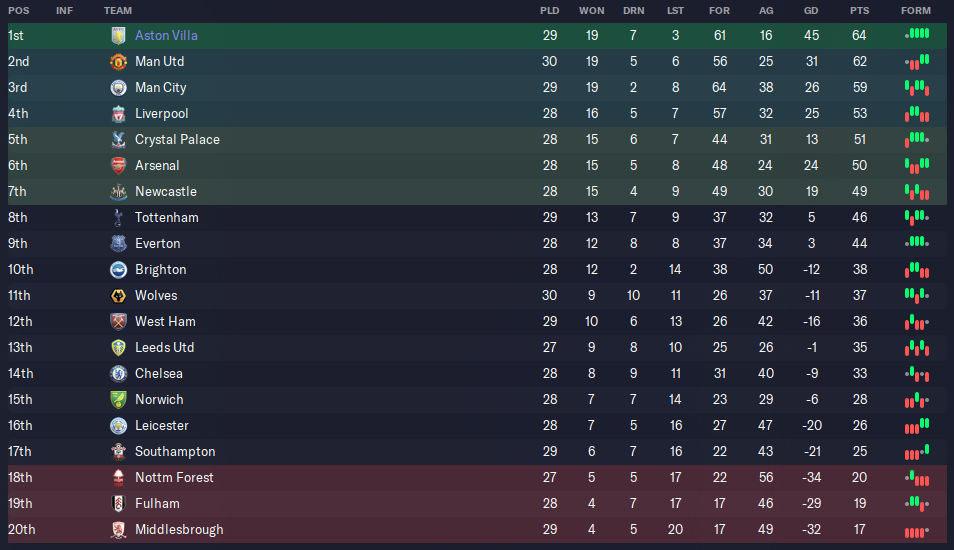Open the Aston Villa team link
954x550 pixels.
pos(166,36)
